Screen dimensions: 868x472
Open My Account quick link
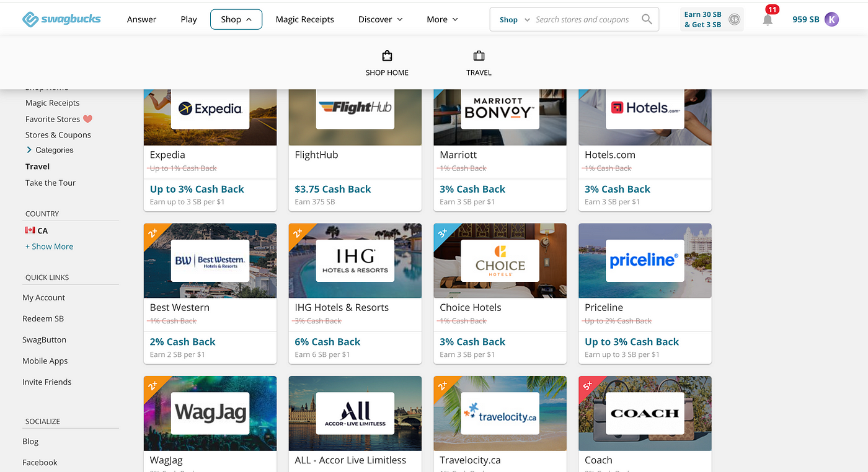coord(43,297)
